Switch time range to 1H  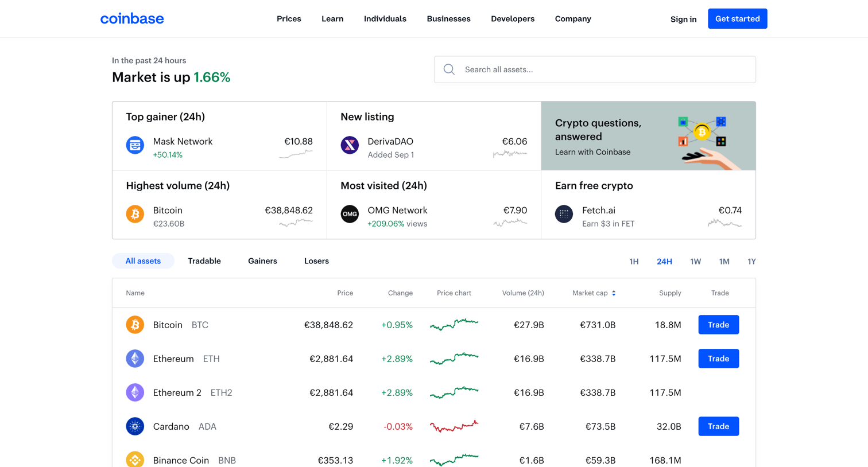pos(634,262)
